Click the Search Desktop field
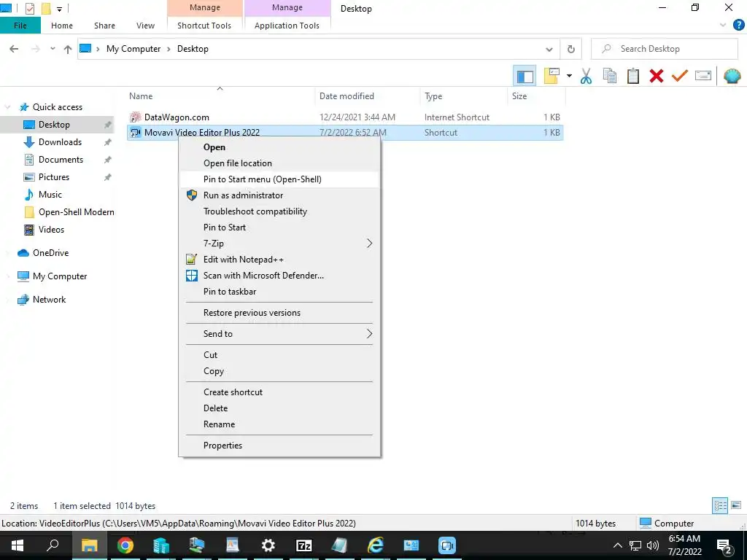747x560 pixels. (664, 49)
